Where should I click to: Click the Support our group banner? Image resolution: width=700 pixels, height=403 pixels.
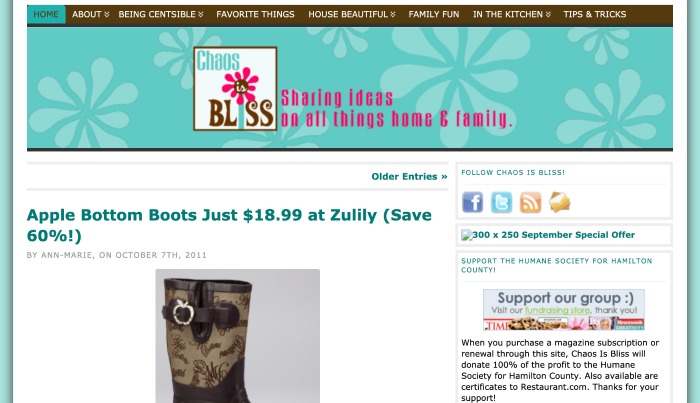[x=564, y=310]
